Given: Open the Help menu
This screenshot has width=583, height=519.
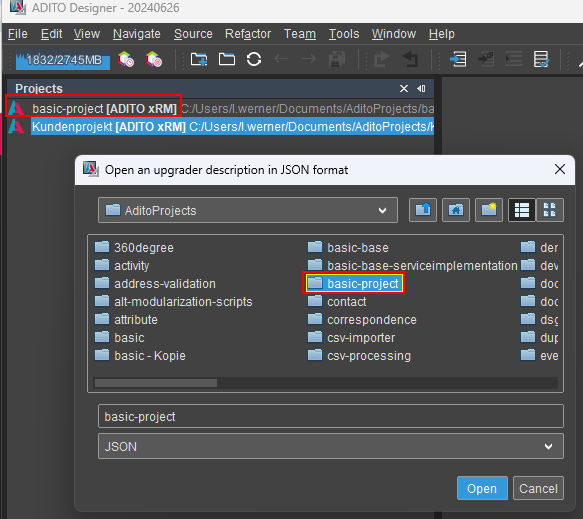Looking at the screenshot, I should click(442, 34).
